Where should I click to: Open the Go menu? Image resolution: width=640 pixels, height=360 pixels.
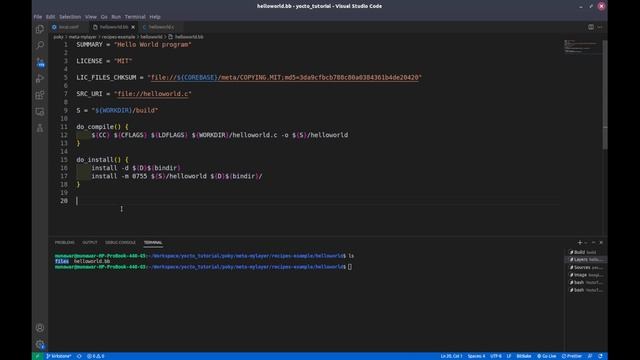coord(104,17)
